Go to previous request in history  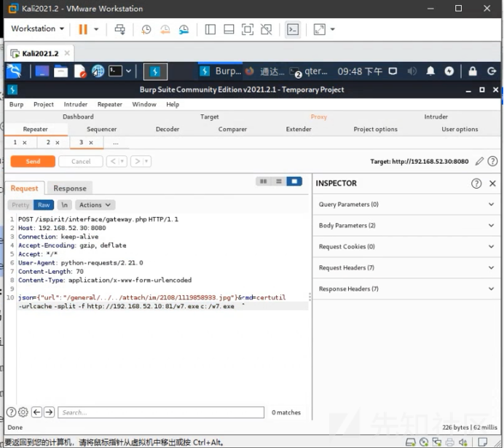click(113, 161)
